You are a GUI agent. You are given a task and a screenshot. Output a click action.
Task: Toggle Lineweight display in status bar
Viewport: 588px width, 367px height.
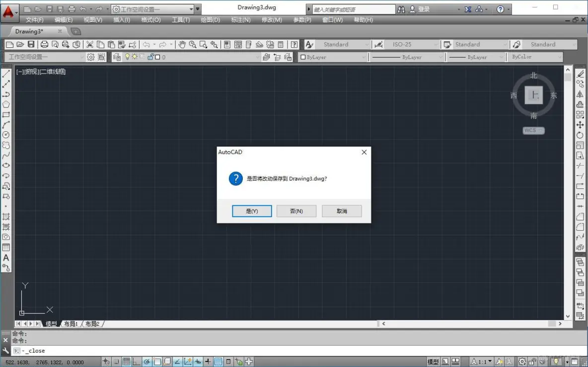tap(208, 362)
